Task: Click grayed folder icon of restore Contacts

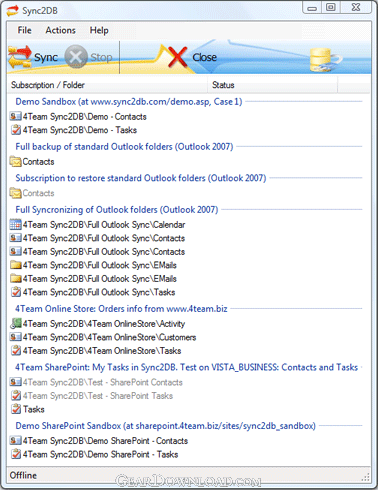Action: pos(15,193)
